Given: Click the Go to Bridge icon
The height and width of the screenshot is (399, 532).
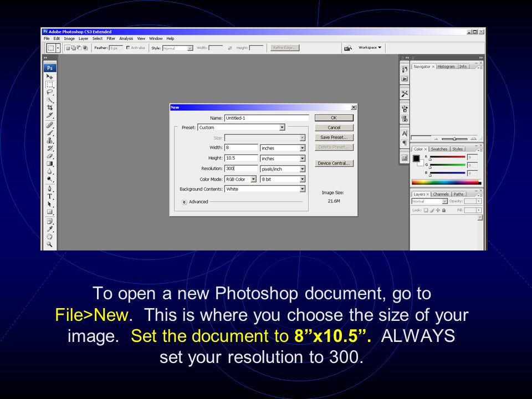Looking at the screenshot, I should point(348,48).
